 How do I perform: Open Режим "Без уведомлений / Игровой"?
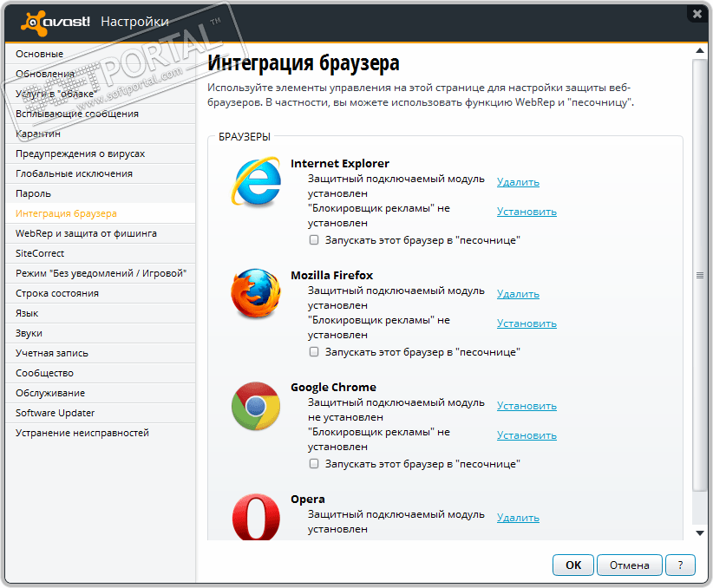tap(101, 273)
